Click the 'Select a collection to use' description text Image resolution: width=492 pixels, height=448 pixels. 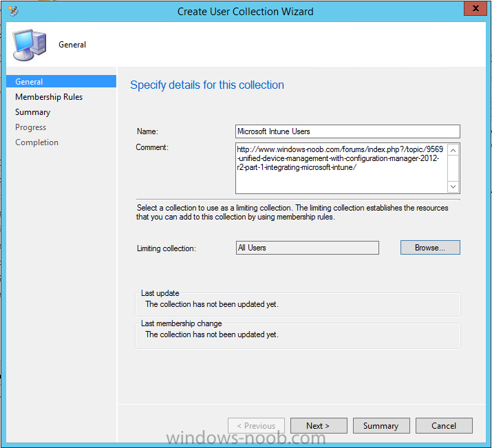(x=292, y=212)
